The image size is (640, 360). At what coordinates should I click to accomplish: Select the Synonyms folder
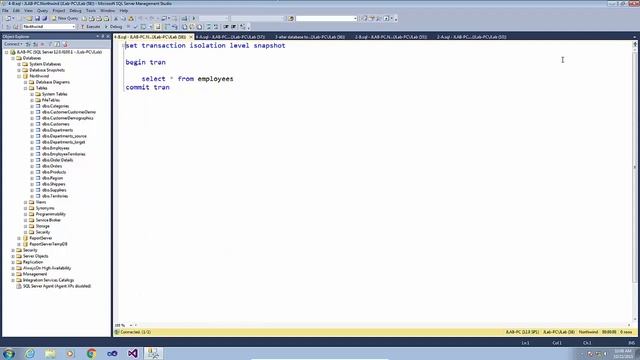point(45,208)
